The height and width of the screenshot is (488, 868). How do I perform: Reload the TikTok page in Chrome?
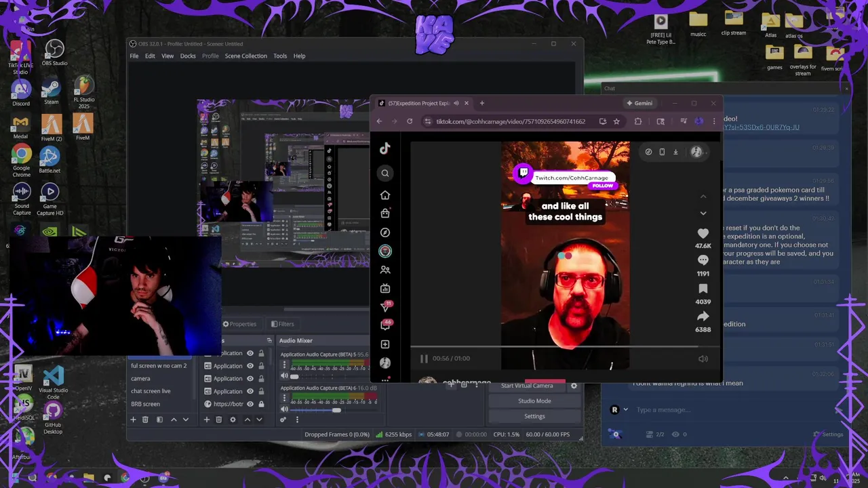410,121
